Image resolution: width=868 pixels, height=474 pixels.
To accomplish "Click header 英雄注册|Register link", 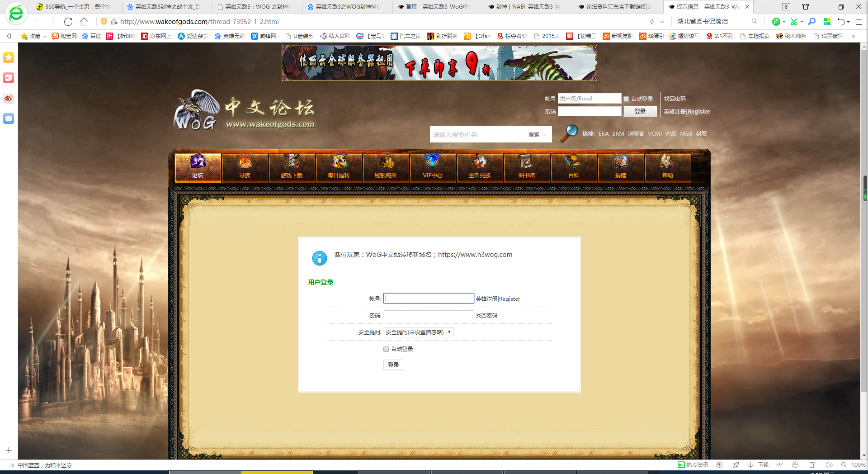I will 687,112.
